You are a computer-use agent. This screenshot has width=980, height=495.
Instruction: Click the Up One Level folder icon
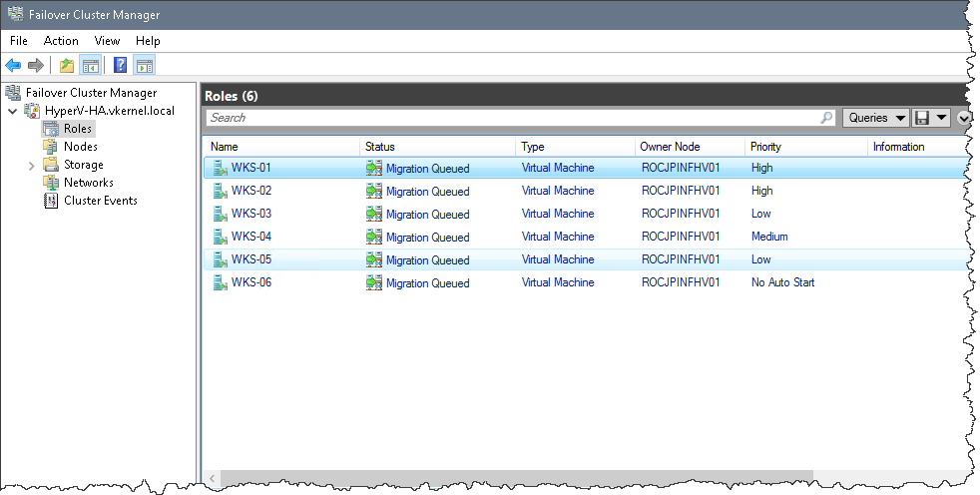[x=66, y=65]
